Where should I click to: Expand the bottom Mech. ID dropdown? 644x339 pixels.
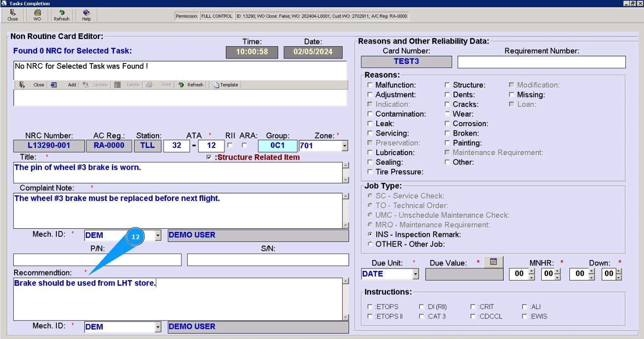[x=158, y=327]
